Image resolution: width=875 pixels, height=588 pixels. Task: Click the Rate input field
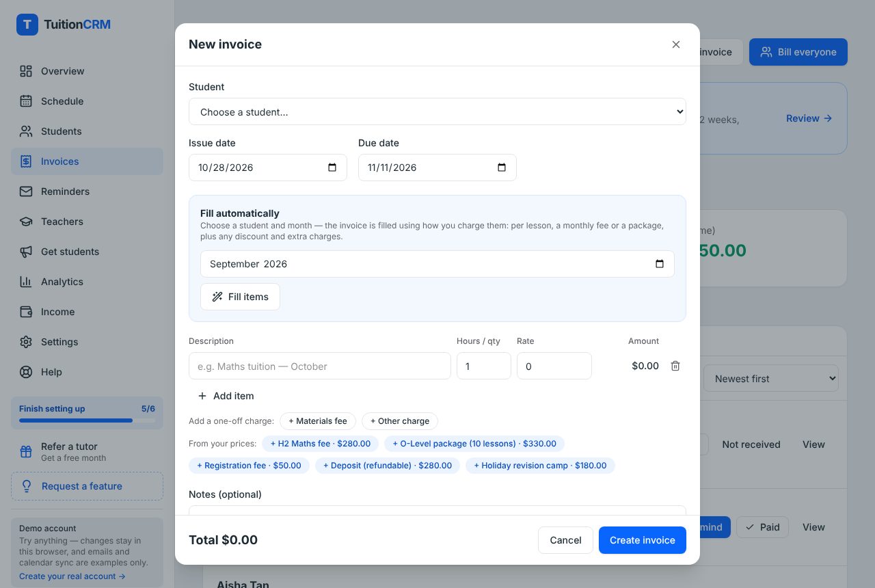coord(554,366)
